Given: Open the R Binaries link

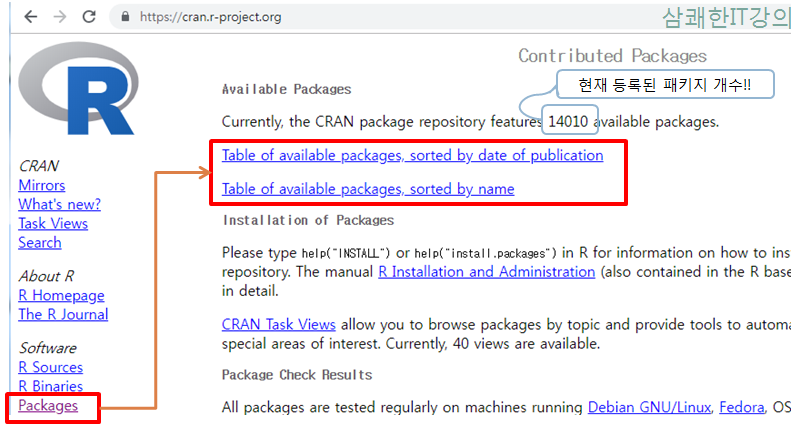Looking at the screenshot, I should pos(50,386).
